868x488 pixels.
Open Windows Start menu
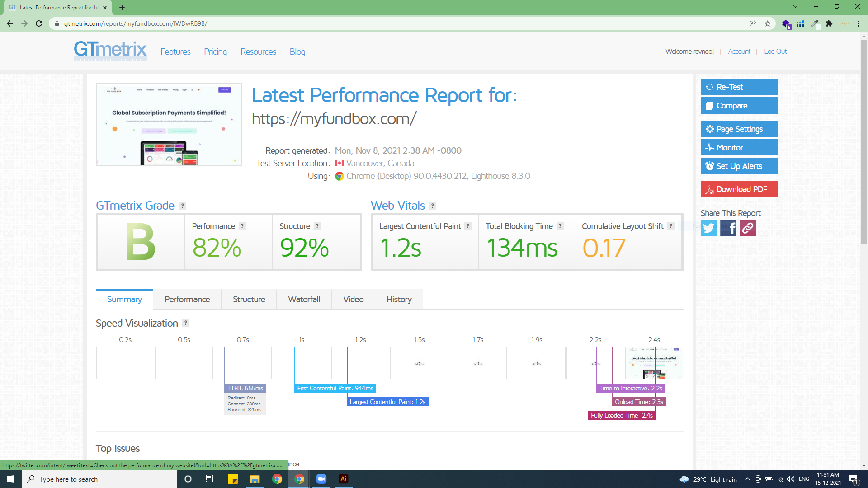coord(11,479)
